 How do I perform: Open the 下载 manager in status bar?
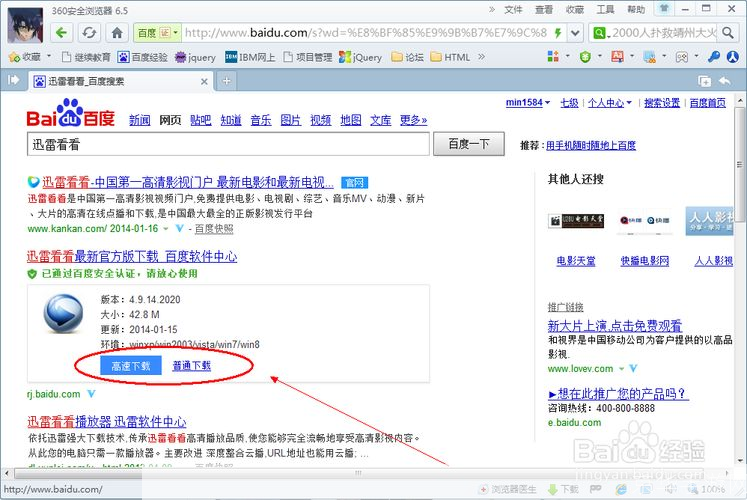(564, 489)
